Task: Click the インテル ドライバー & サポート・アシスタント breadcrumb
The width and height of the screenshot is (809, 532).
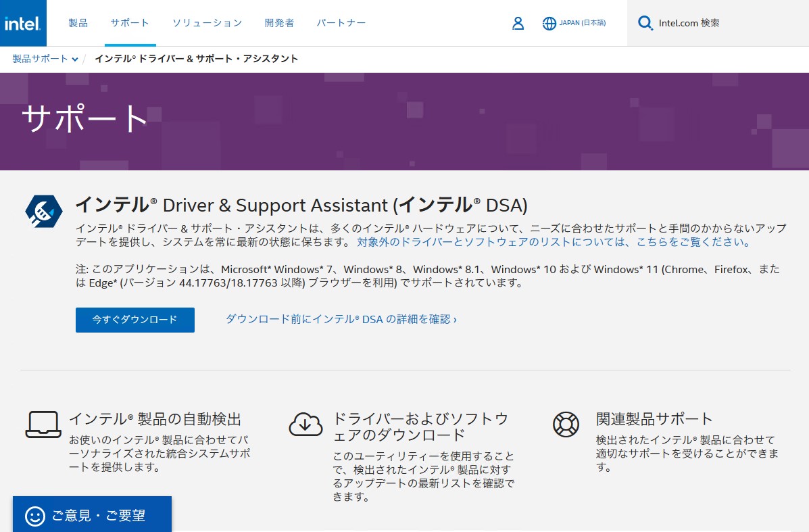Action: pos(196,59)
